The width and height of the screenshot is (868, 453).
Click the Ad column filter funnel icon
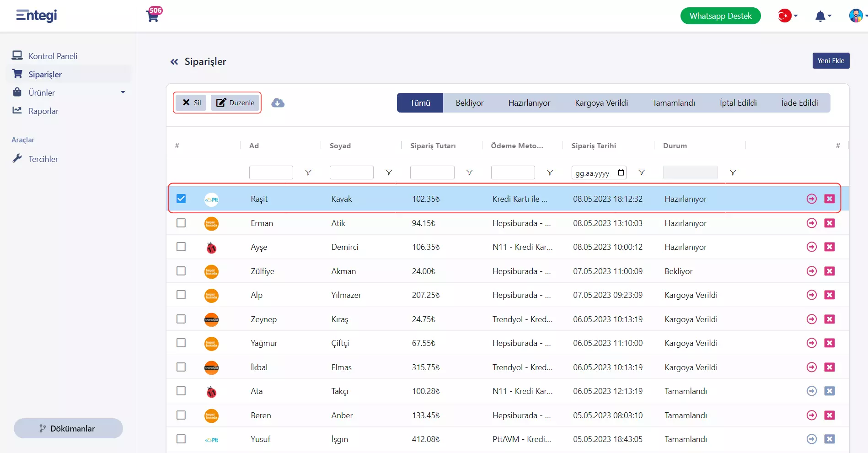click(x=308, y=173)
